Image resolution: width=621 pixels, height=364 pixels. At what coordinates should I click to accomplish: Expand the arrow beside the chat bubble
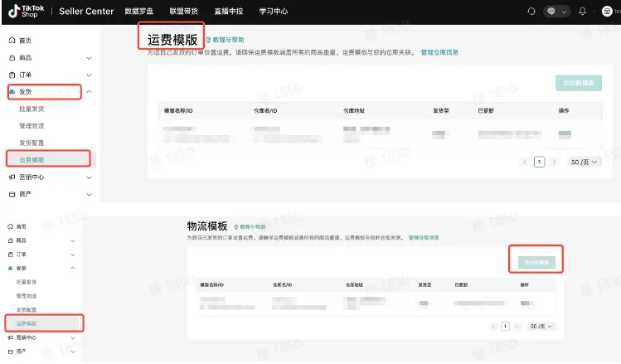564,12
